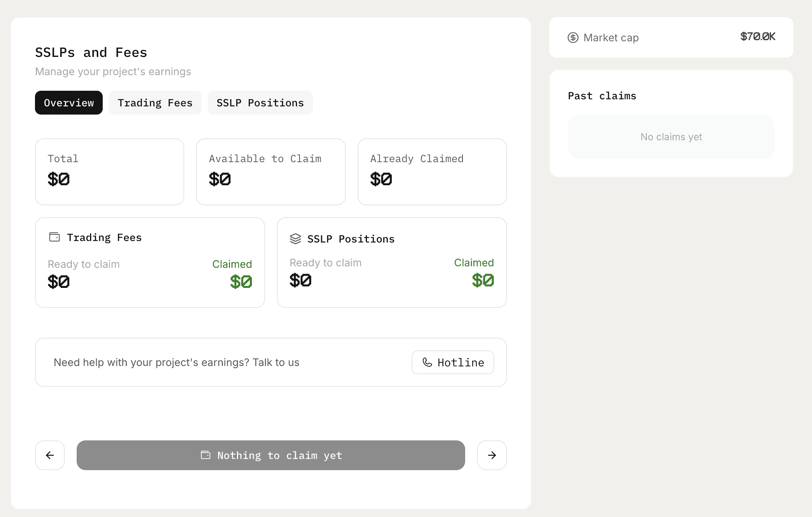Click the Past claims heading
This screenshot has width=812, height=517.
[x=602, y=96]
